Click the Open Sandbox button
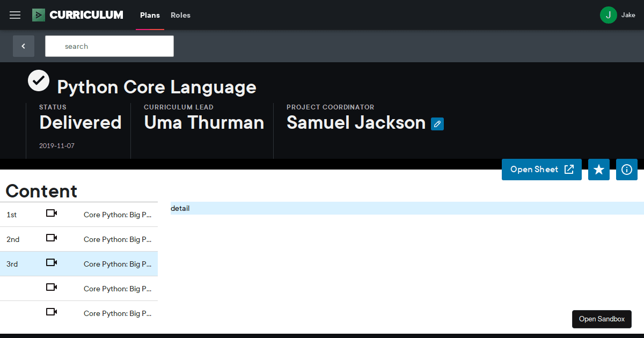Image resolution: width=644 pixels, height=338 pixels. pos(602,319)
